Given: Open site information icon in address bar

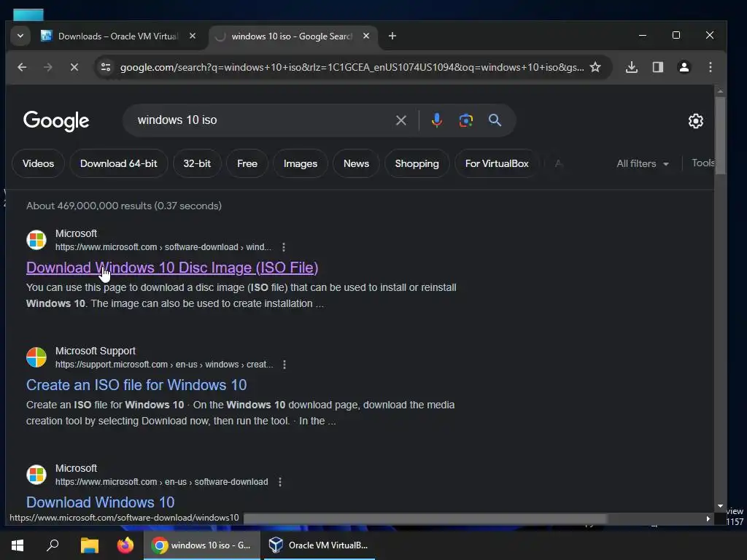Looking at the screenshot, I should click(x=106, y=67).
